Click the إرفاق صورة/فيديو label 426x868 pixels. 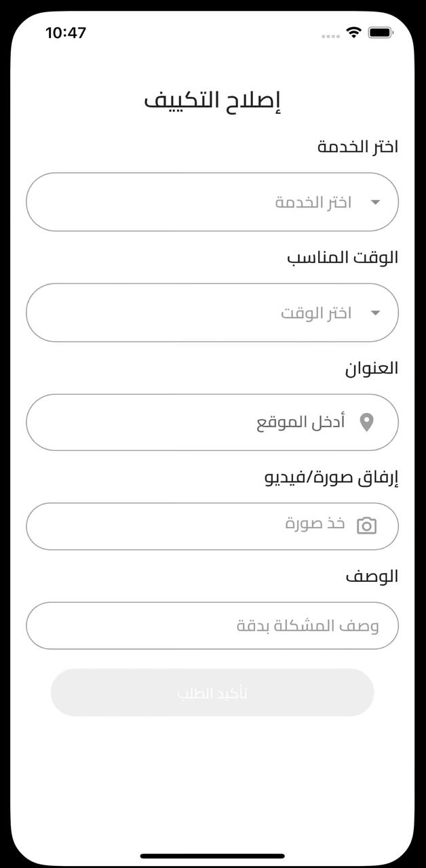331,477
